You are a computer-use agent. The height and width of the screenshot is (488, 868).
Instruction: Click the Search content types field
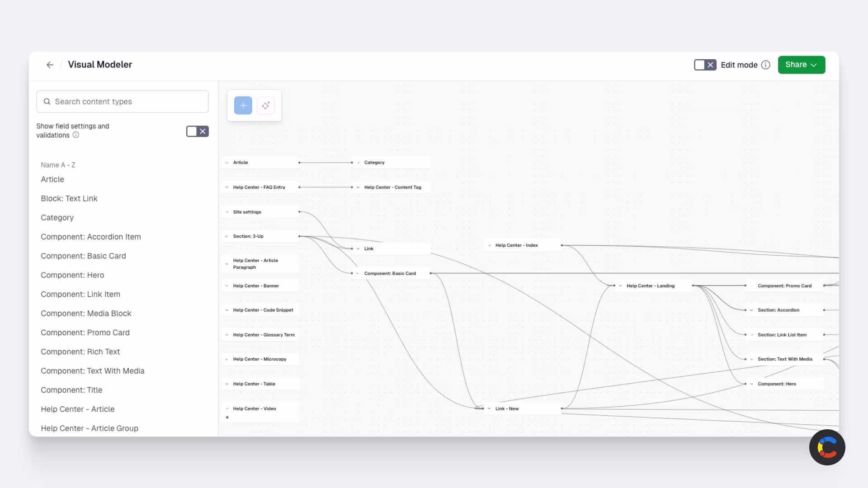(x=123, y=102)
